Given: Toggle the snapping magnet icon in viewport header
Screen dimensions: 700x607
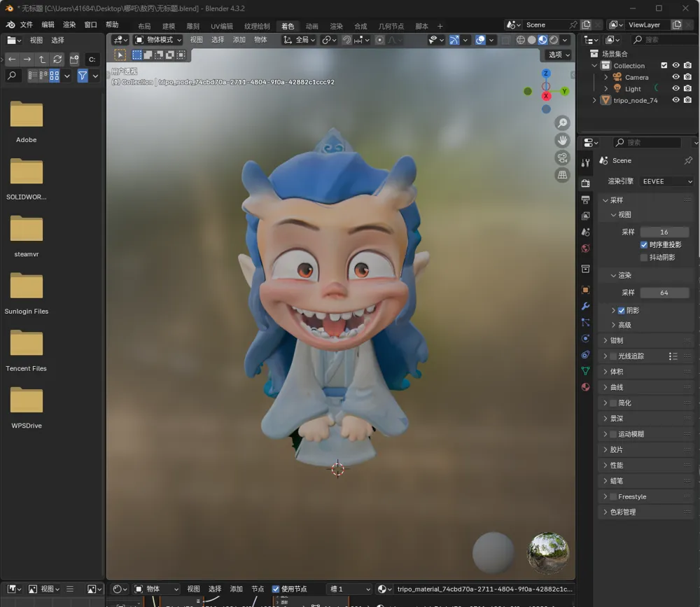Looking at the screenshot, I should (346, 40).
